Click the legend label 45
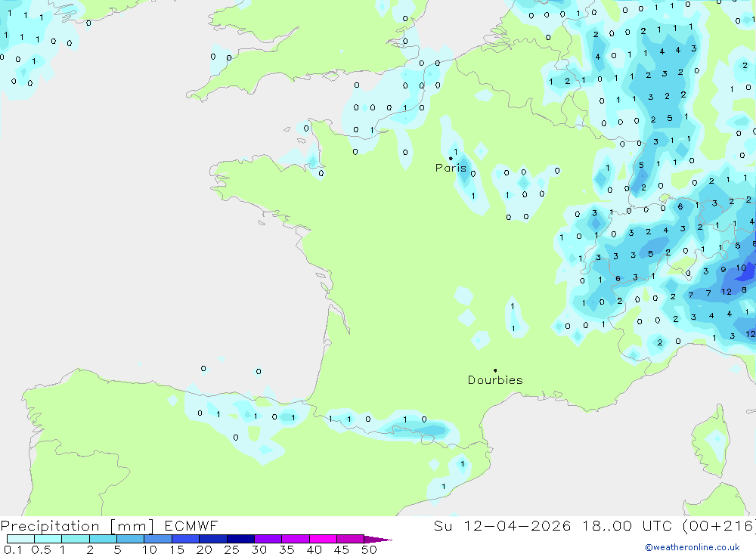 (x=342, y=549)
